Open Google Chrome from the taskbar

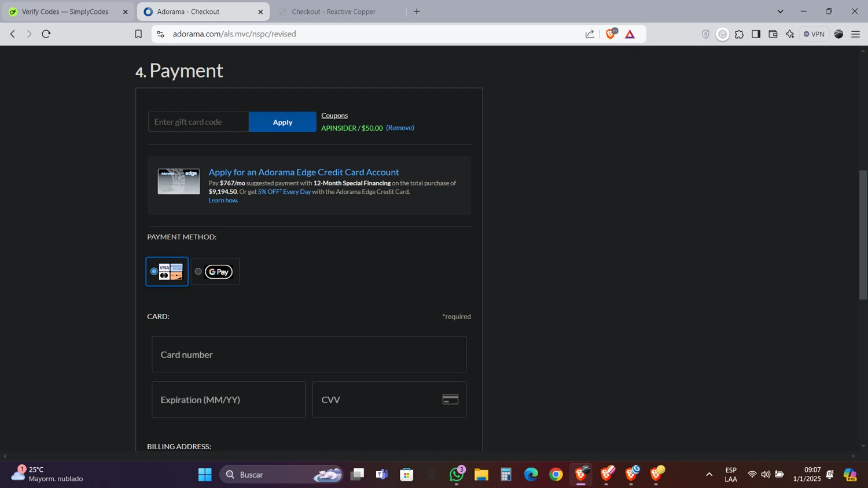tap(556, 475)
